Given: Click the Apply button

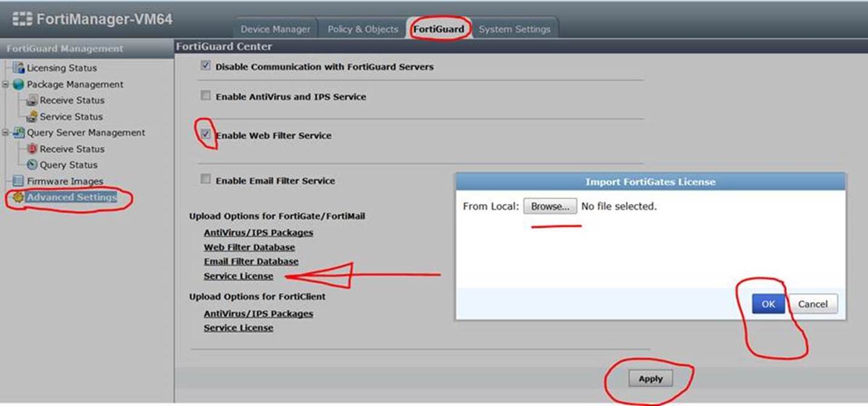Looking at the screenshot, I should point(651,379).
